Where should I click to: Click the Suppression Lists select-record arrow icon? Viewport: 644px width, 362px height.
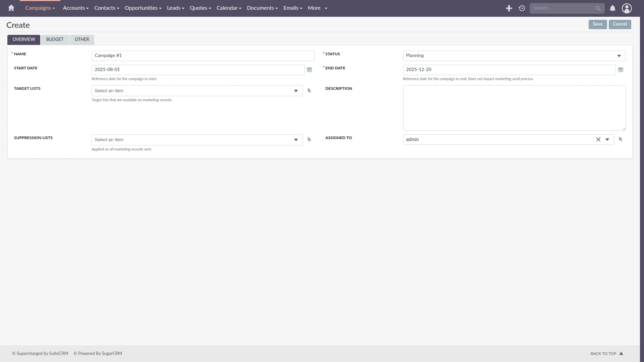pyautogui.click(x=309, y=139)
